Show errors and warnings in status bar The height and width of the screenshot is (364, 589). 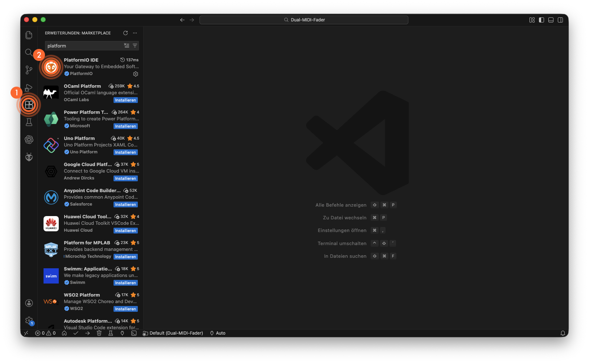(45, 333)
